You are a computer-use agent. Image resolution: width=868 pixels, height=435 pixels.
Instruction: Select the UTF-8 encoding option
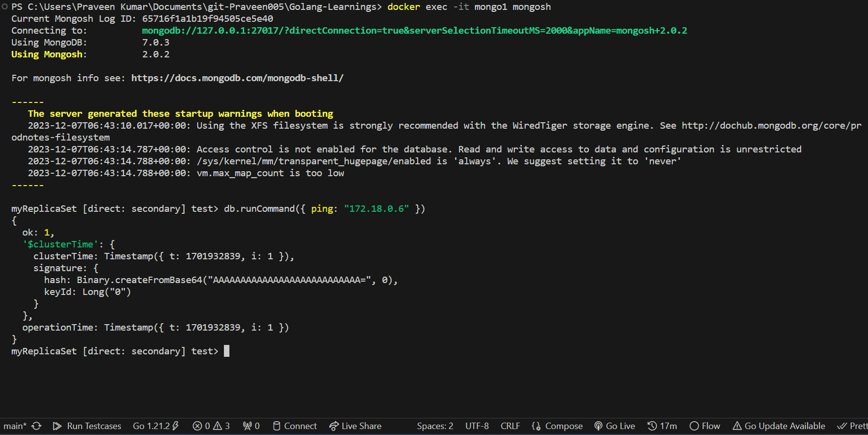click(477, 426)
